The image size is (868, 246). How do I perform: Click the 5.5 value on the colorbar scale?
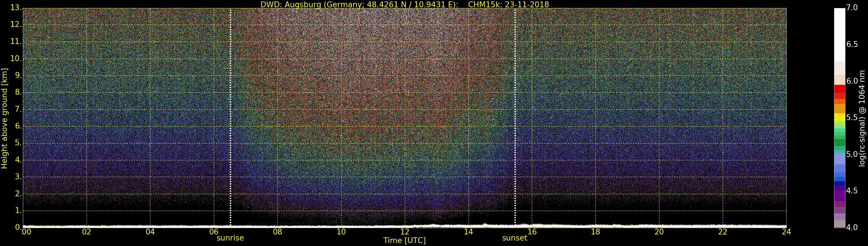[852, 118]
